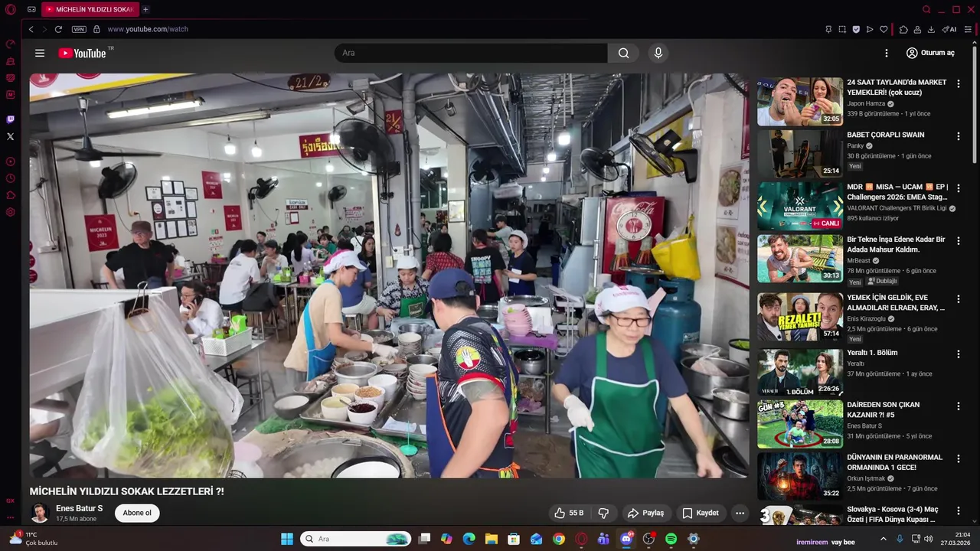Open options for 24 SAAT TAYLAND video

coord(958,84)
